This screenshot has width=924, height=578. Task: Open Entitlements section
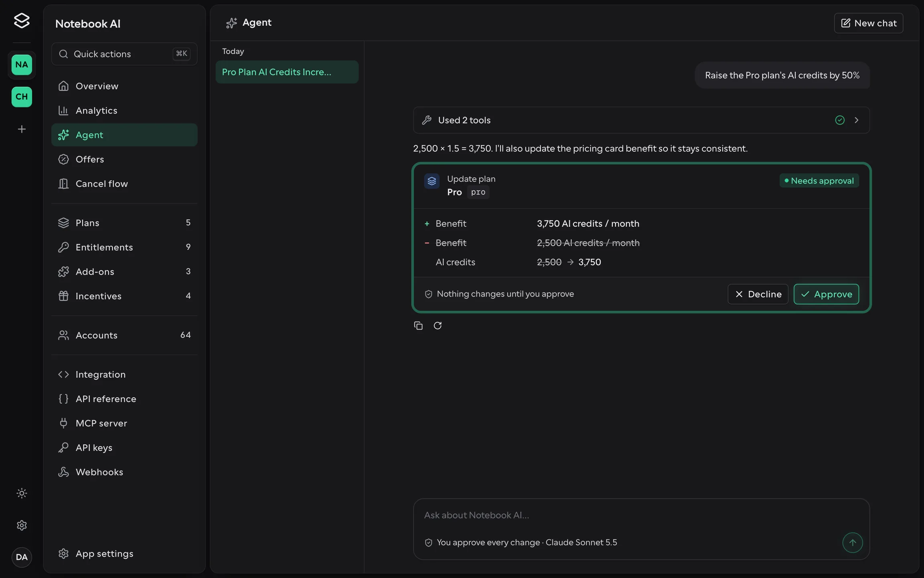[x=124, y=247]
